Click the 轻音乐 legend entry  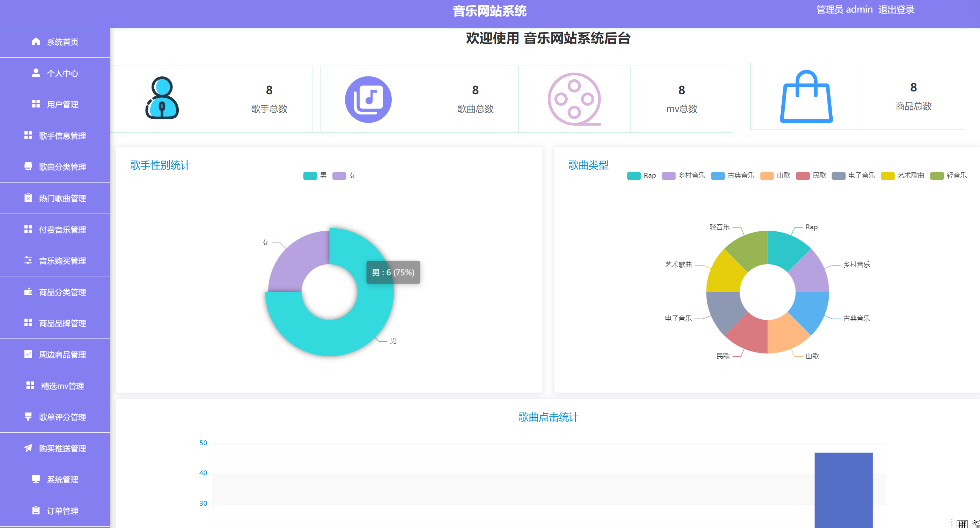point(949,176)
